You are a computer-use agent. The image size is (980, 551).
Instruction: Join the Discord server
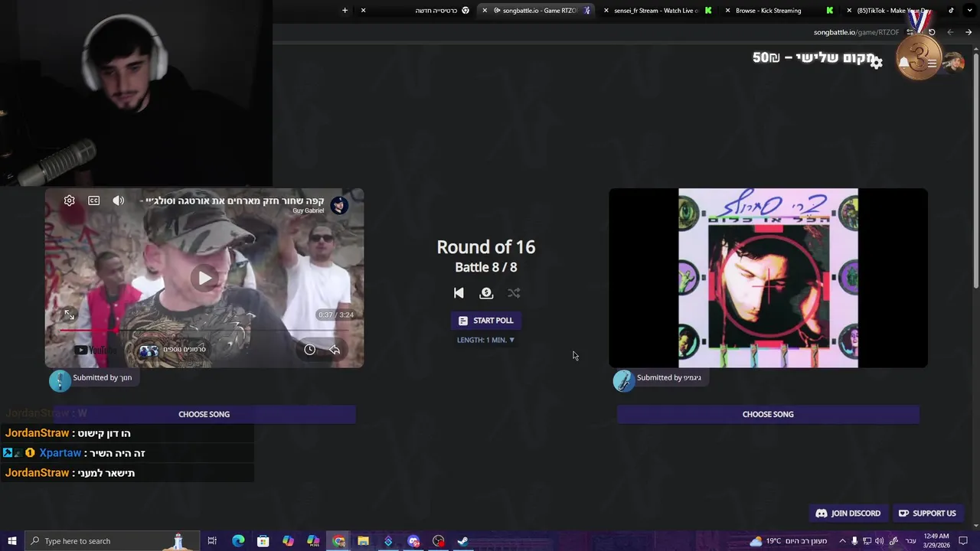point(848,514)
